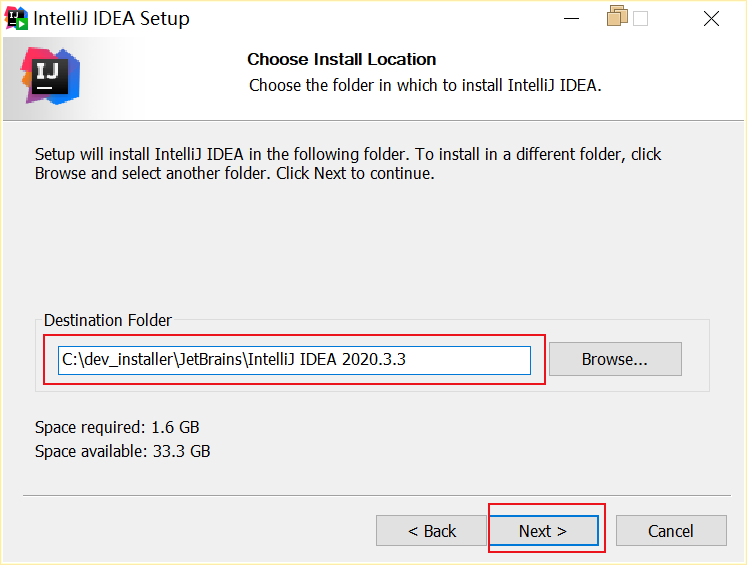Click the IntelliJ installer icon in title bar

[x=16, y=19]
